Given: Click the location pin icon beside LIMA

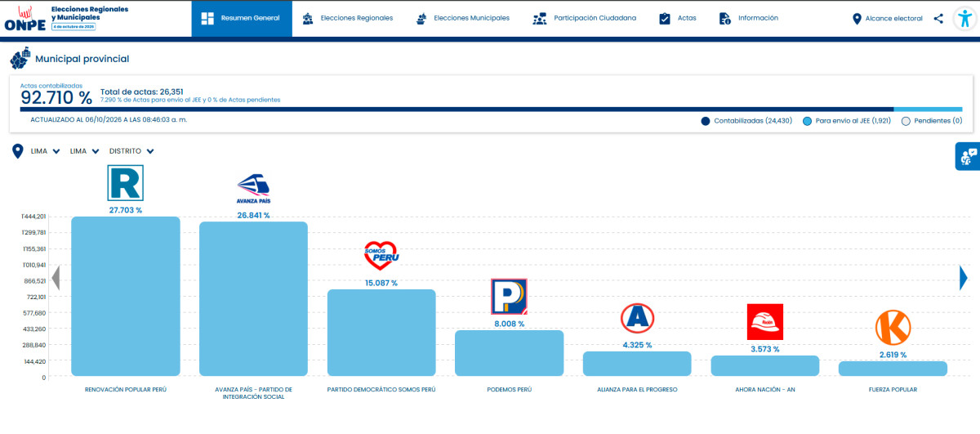Looking at the screenshot, I should pos(17,151).
